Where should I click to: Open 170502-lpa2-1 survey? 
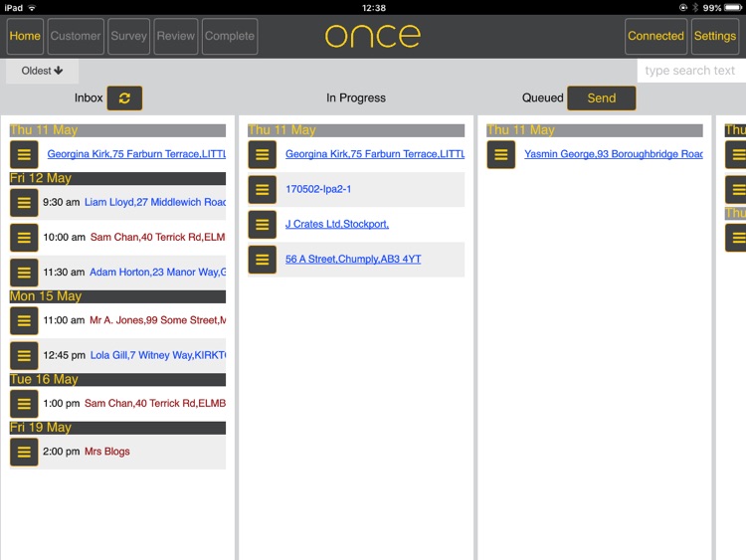[318, 189]
